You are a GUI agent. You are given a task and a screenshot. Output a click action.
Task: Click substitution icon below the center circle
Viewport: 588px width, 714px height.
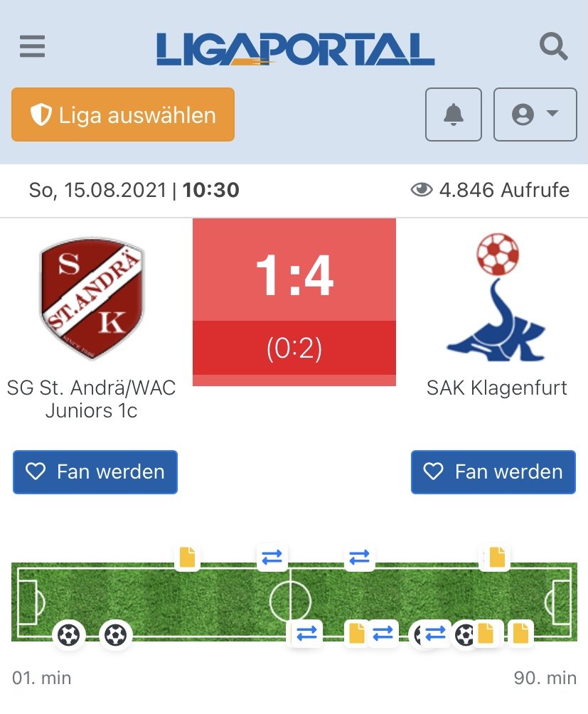tap(306, 634)
